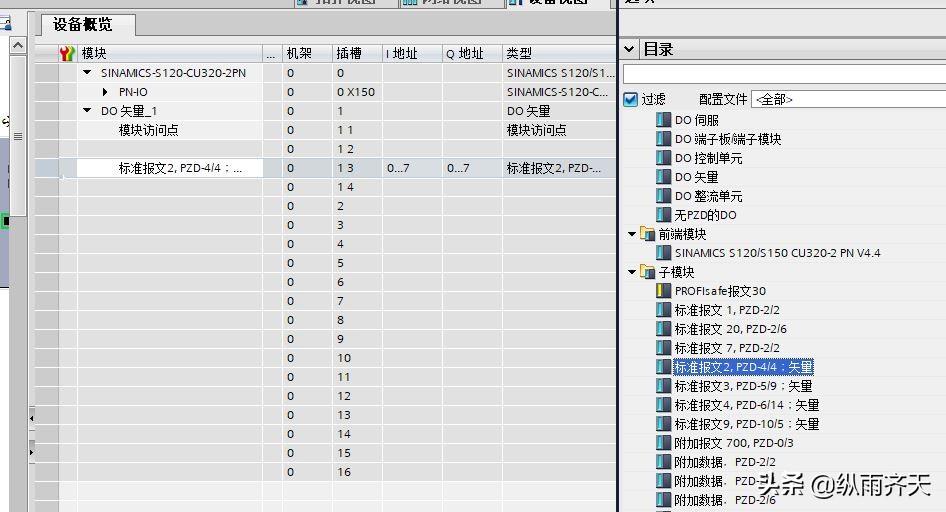Collapse the 前端模块 folder
This screenshot has height=512, width=946.
pos(632,233)
